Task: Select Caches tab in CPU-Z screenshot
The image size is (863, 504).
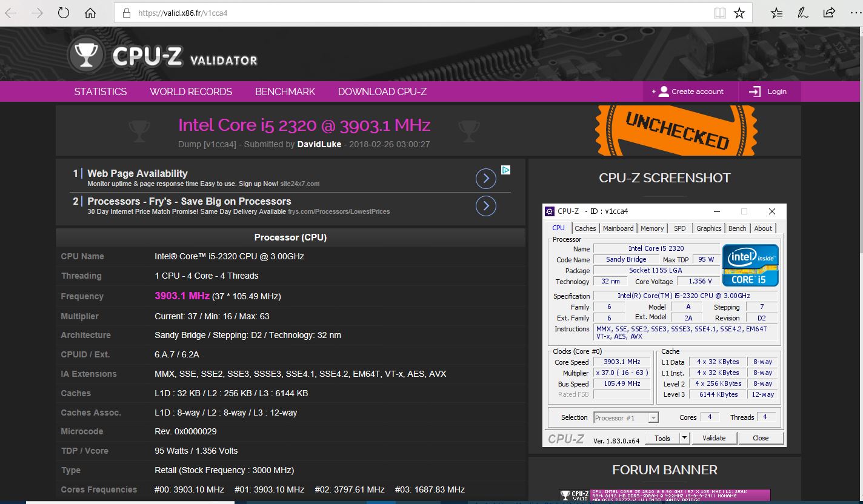Action: click(x=585, y=228)
